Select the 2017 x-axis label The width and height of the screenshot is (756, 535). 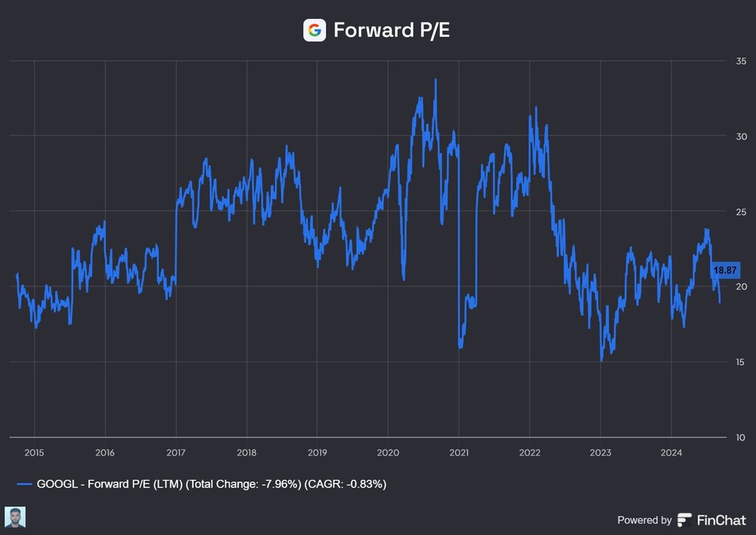pos(175,453)
